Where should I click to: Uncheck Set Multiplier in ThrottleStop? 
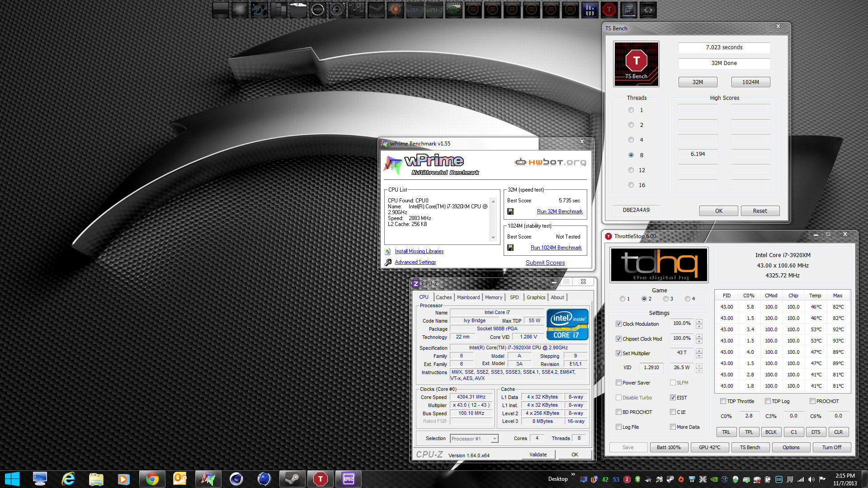[618, 353]
